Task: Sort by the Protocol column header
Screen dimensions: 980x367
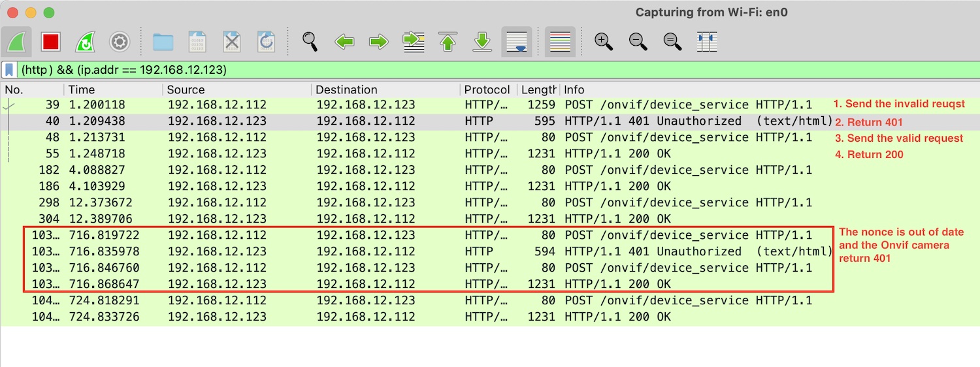Action: point(488,89)
